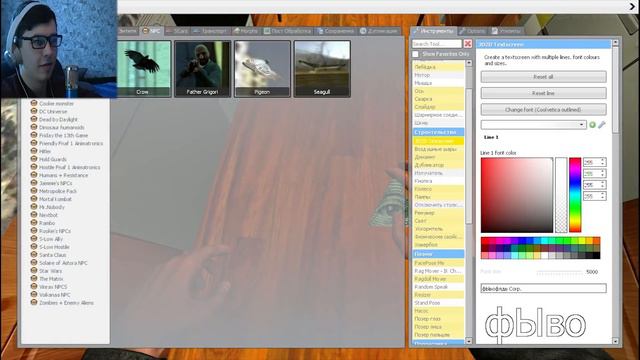The height and width of the screenshot is (360, 640).
Task: Switch to the Опции tab
Action: tap(472, 31)
